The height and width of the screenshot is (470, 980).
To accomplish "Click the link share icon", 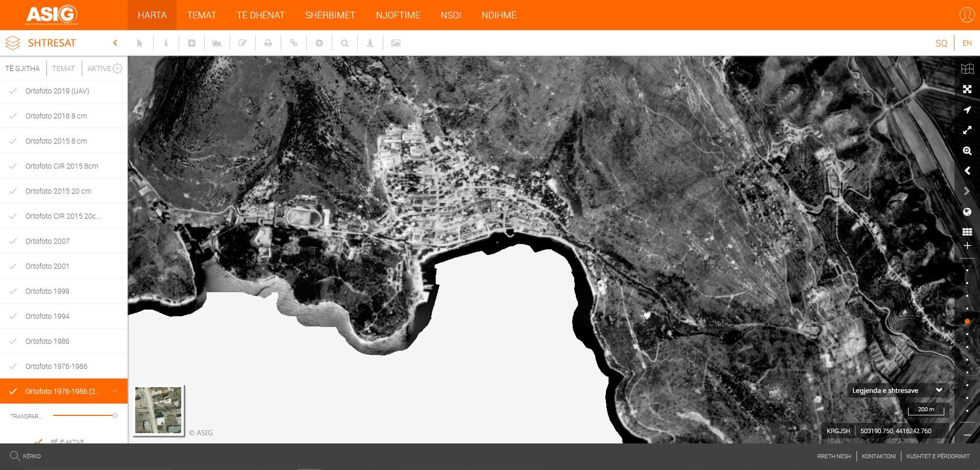I will click(293, 43).
